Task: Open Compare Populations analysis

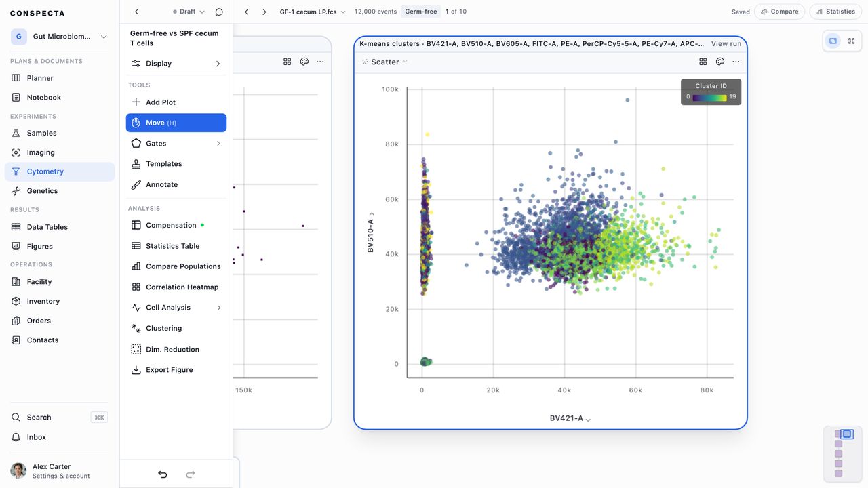Action: tap(176, 266)
